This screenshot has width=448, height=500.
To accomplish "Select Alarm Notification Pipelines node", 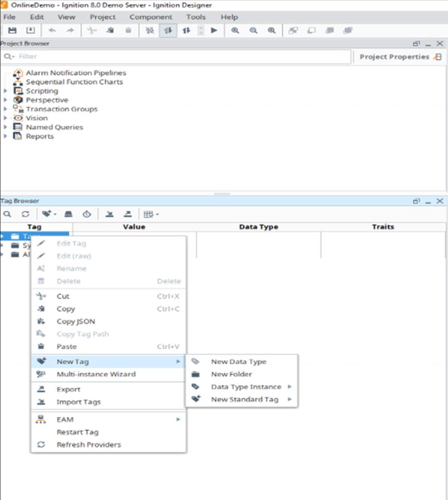I will [76, 73].
